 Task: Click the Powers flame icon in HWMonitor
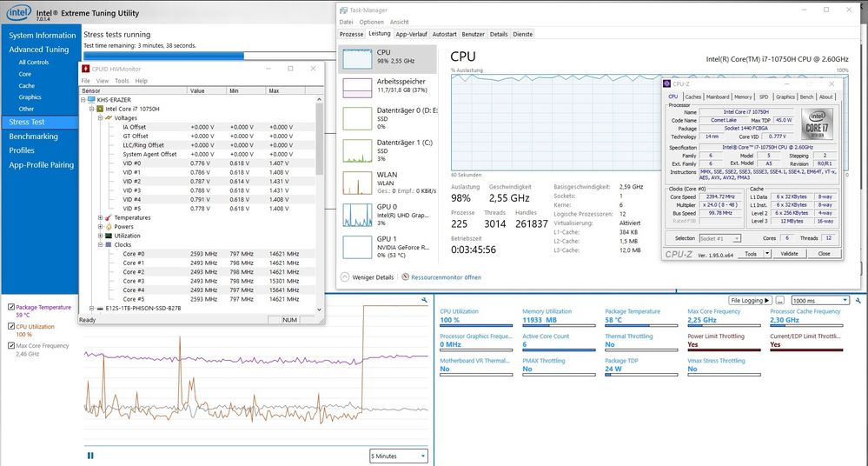click(109, 227)
